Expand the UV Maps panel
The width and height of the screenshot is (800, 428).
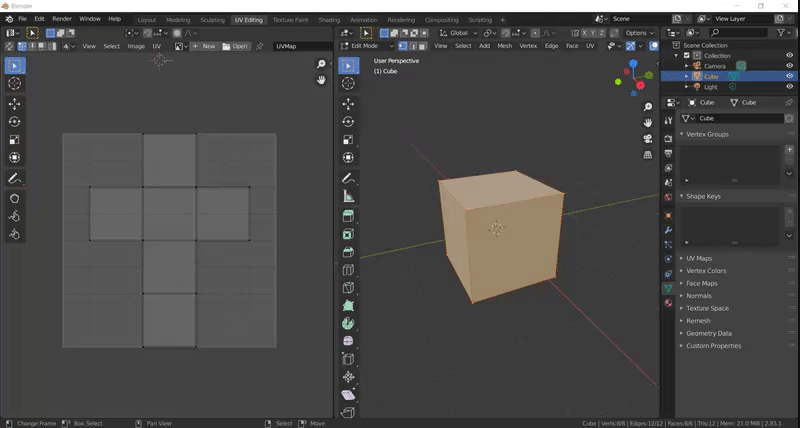click(699, 258)
